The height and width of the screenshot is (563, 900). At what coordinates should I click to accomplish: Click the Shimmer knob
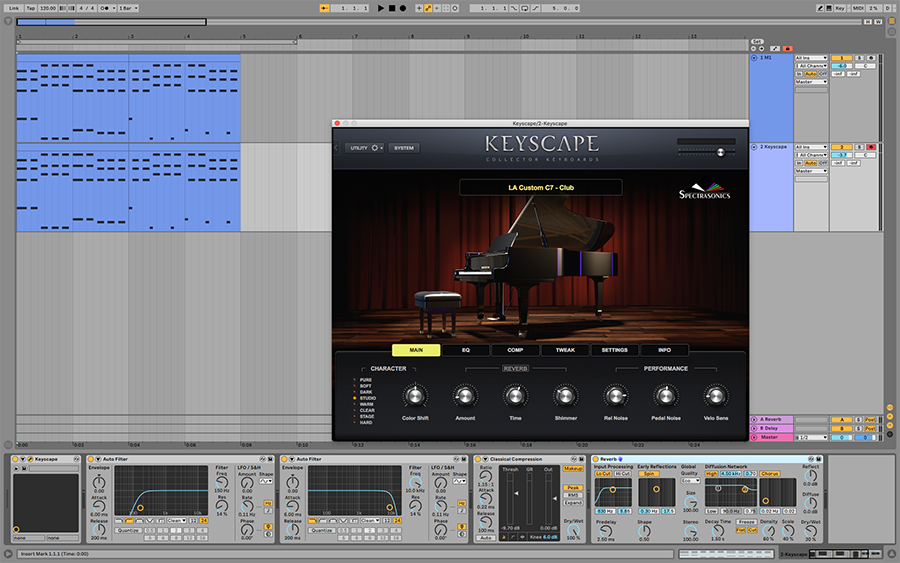(x=565, y=396)
